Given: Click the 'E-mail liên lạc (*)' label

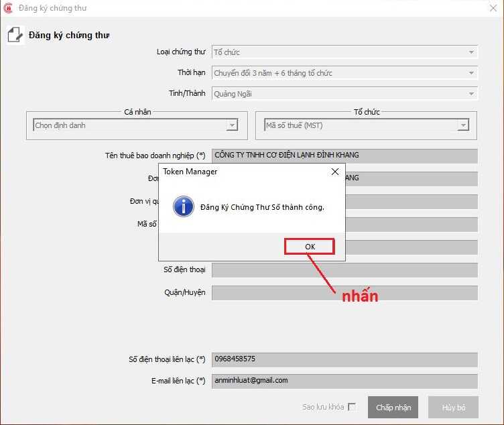Looking at the screenshot, I should tap(178, 381).
